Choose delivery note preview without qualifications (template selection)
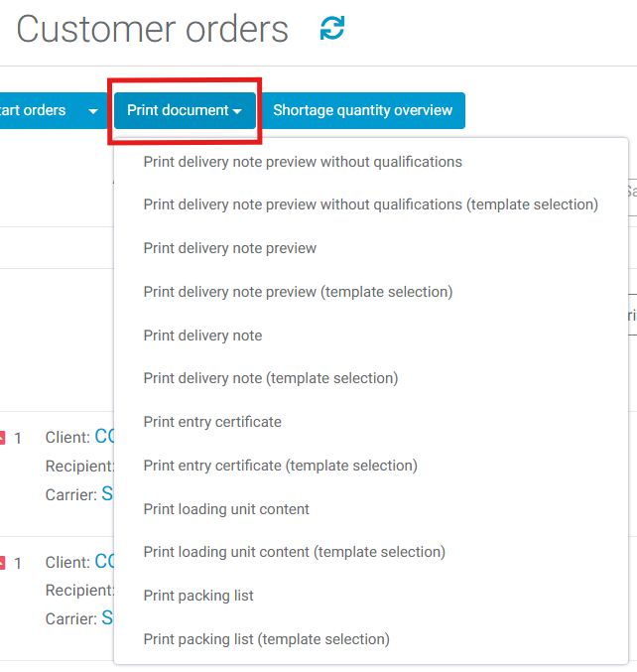The height and width of the screenshot is (672, 637). click(370, 204)
